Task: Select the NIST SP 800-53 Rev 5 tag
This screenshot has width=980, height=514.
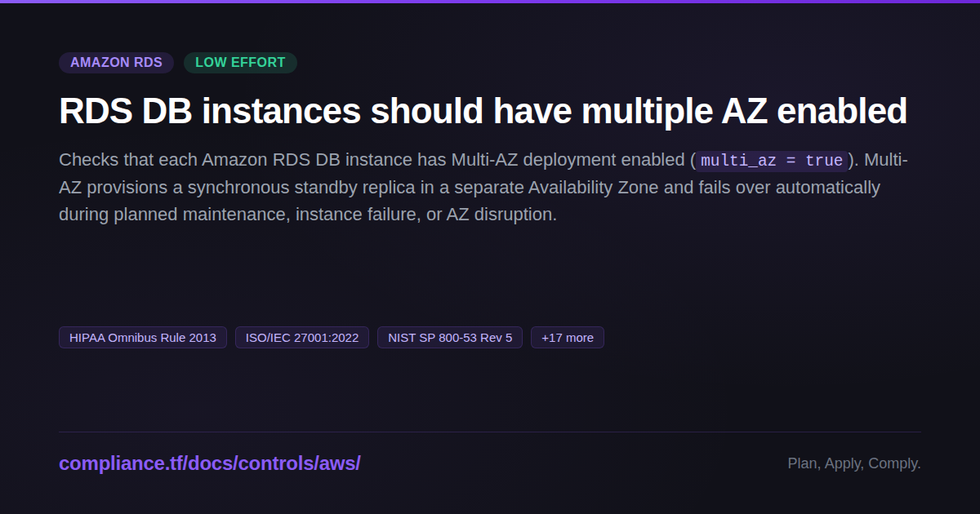Action: click(450, 338)
